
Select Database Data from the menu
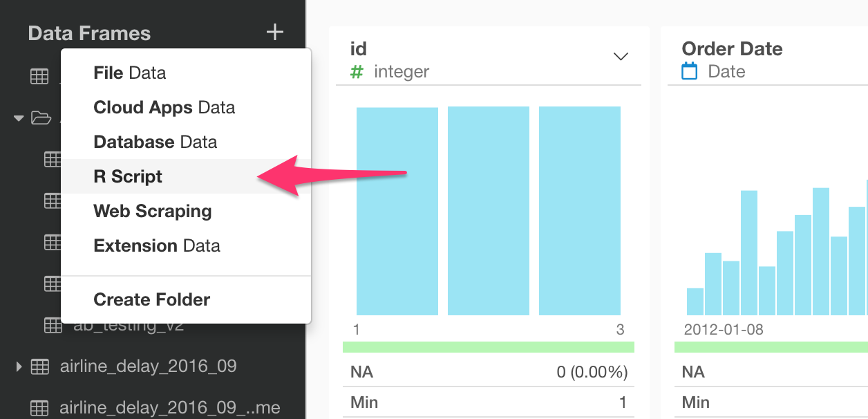(155, 142)
